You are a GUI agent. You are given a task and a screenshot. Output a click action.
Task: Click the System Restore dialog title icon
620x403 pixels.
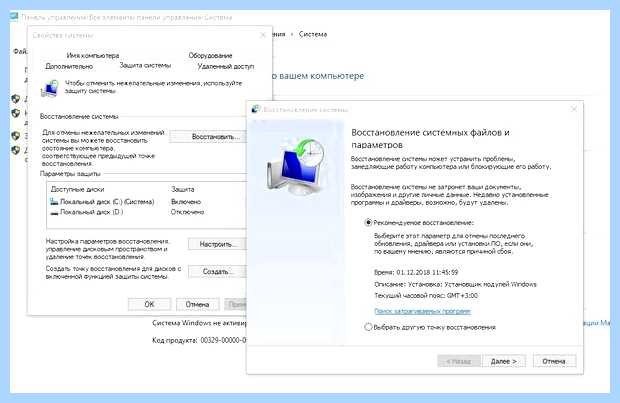tap(256, 109)
